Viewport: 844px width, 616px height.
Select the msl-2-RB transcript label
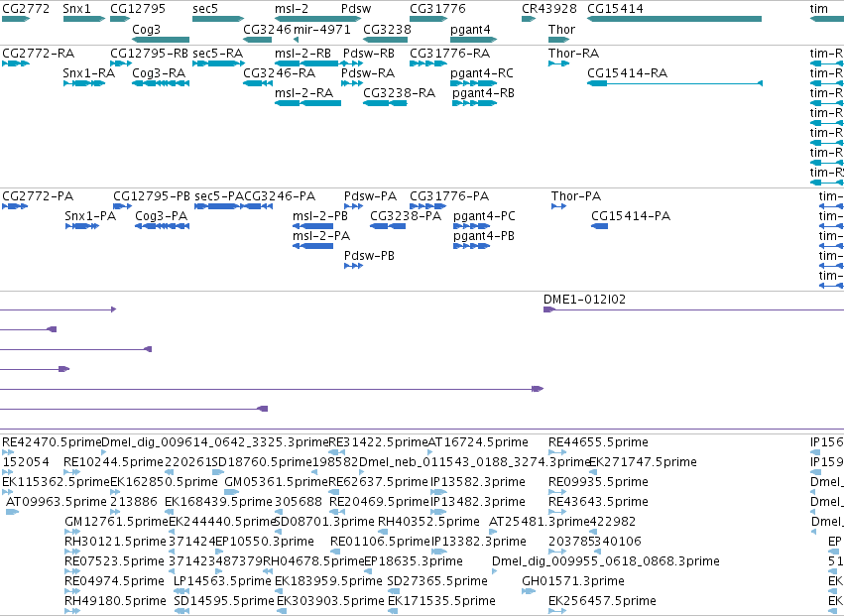[303, 54]
